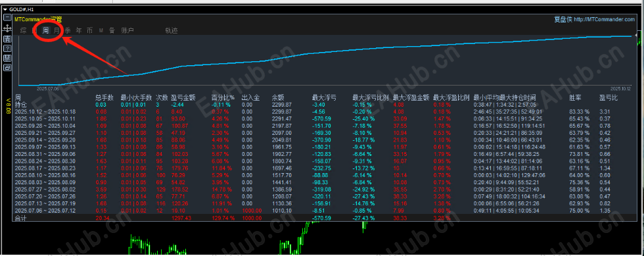Select the 币 currency tab
Viewport: 644px width, 256px height.
(x=89, y=30)
